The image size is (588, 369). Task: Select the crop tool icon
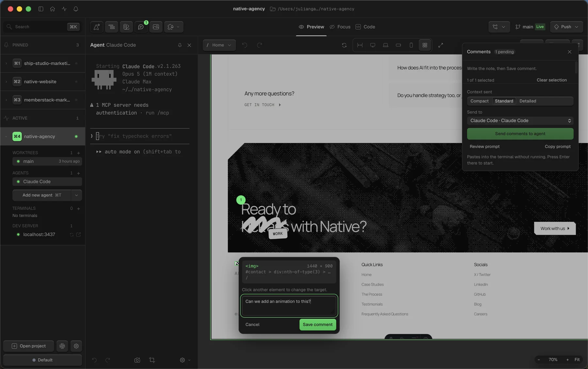tap(152, 360)
